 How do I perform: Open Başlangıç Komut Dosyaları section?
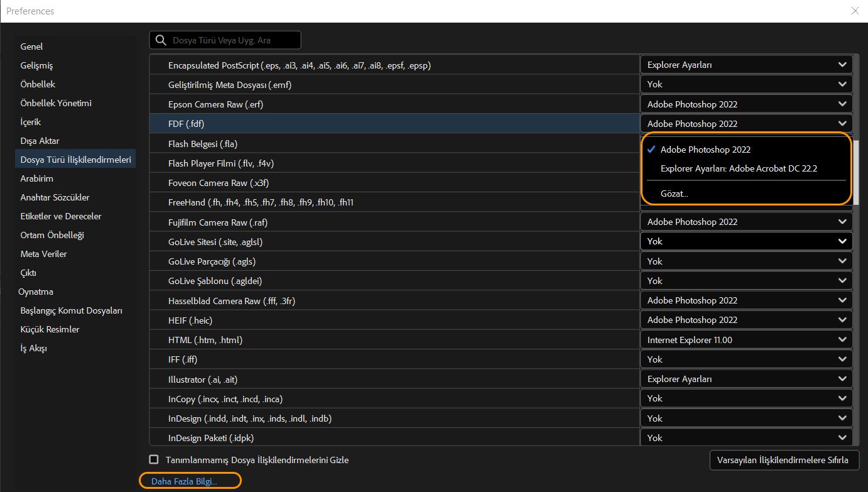[71, 310]
